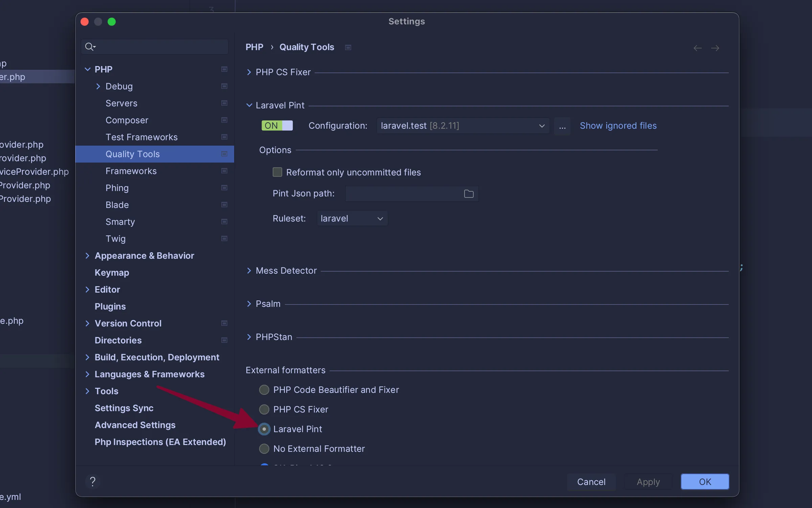
Task: Expand Appearance & Behavior in settings tree
Action: pos(87,256)
